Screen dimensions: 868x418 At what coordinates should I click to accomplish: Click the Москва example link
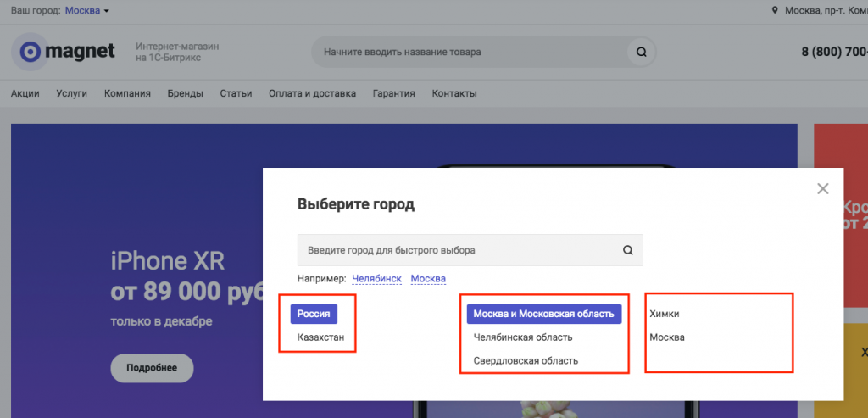click(x=428, y=278)
